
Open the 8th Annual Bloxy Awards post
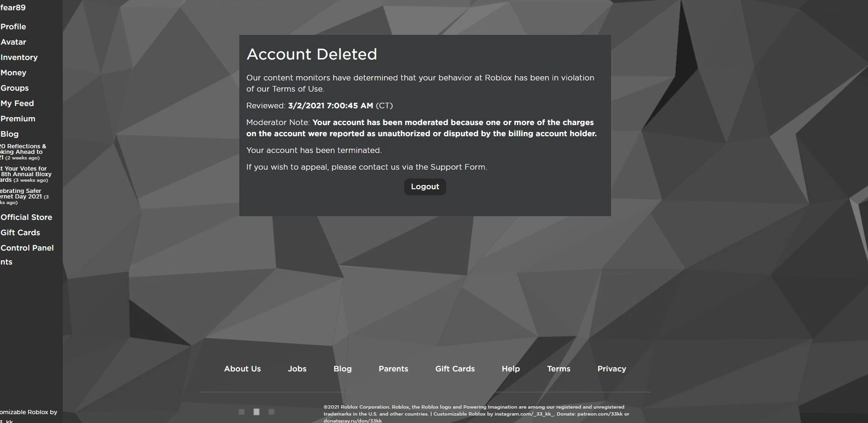(26, 174)
